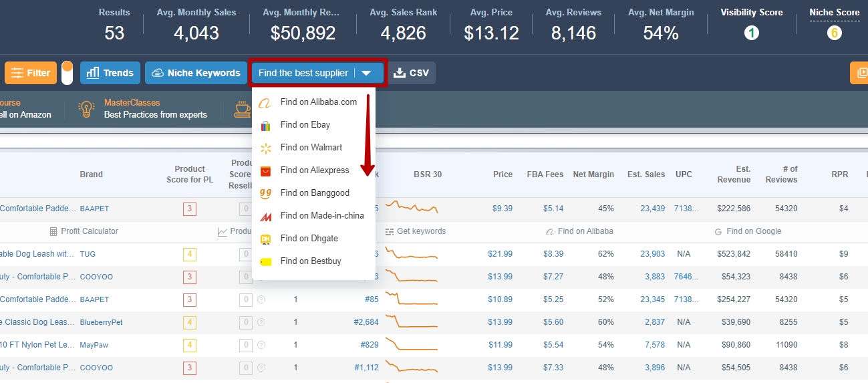Open the MasterClasses link
Viewport: 868px width, 383px height.
[132, 103]
